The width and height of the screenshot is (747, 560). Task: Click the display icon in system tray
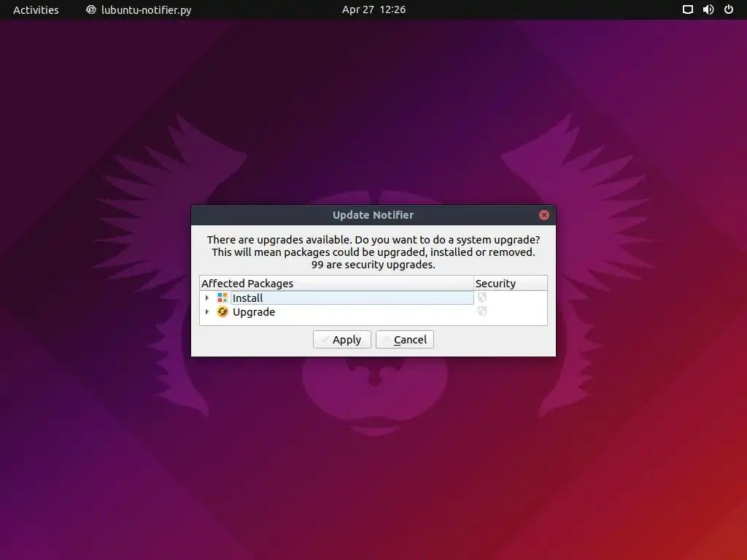[x=688, y=9]
